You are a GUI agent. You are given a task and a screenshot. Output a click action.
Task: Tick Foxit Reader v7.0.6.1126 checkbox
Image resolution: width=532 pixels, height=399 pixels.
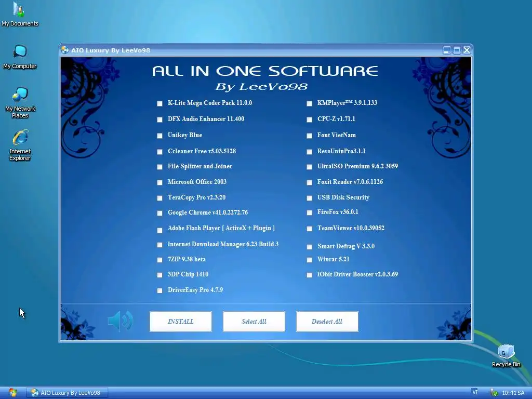pos(310,182)
